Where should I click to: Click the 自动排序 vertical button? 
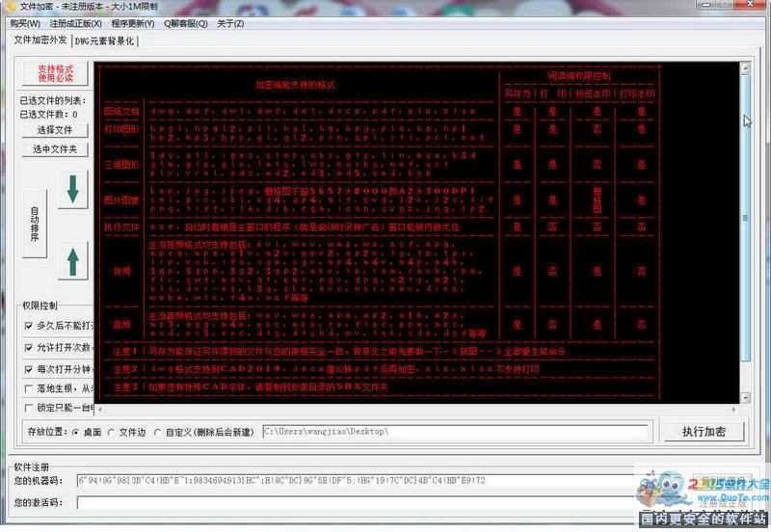35,224
